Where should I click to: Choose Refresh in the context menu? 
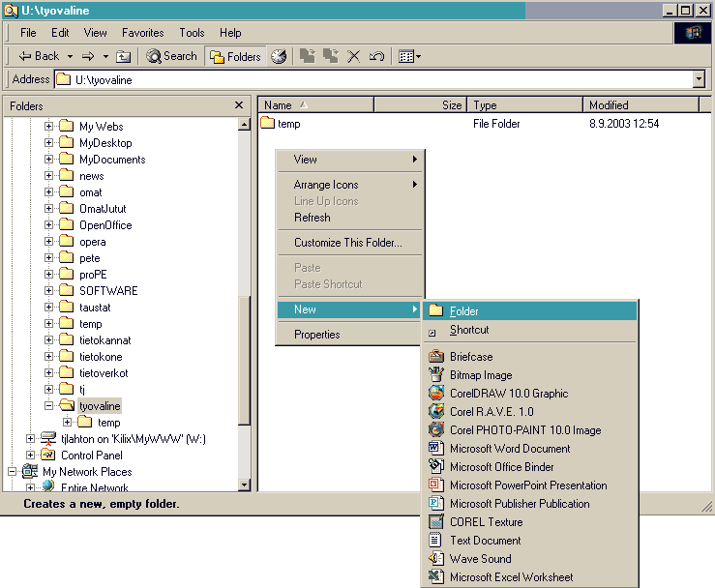[349, 218]
